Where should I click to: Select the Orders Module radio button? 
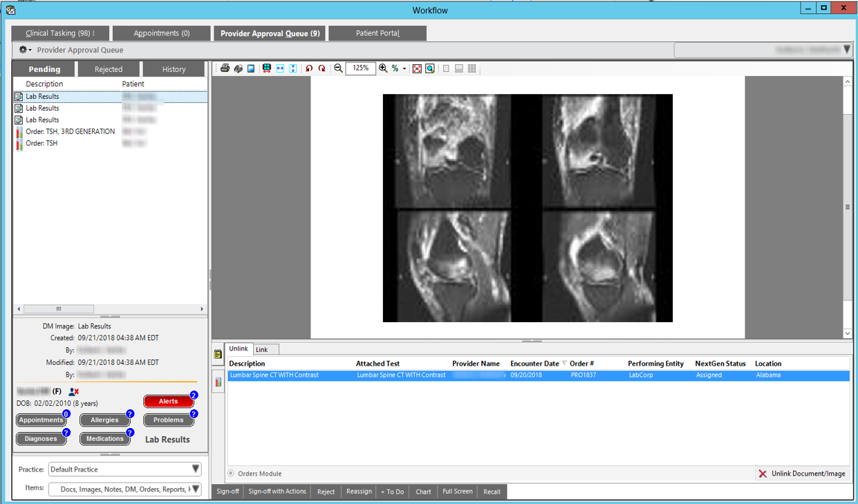[x=232, y=474]
